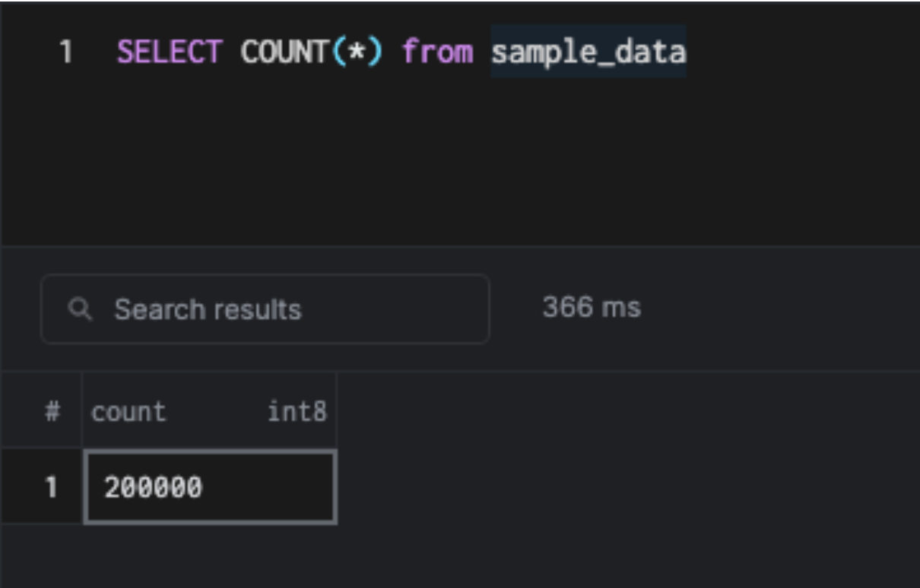Place cursor in the SELECT keyword
Image resolution: width=920 pixels, height=588 pixels.
pyautogui.click(x=170, y=52)
